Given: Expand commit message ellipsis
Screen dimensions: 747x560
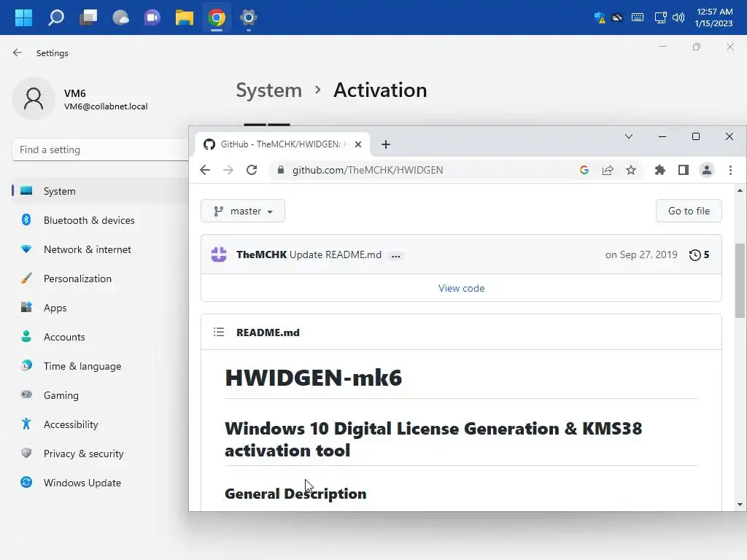Looking at the screenshot, I should click(x=395, y=256).
